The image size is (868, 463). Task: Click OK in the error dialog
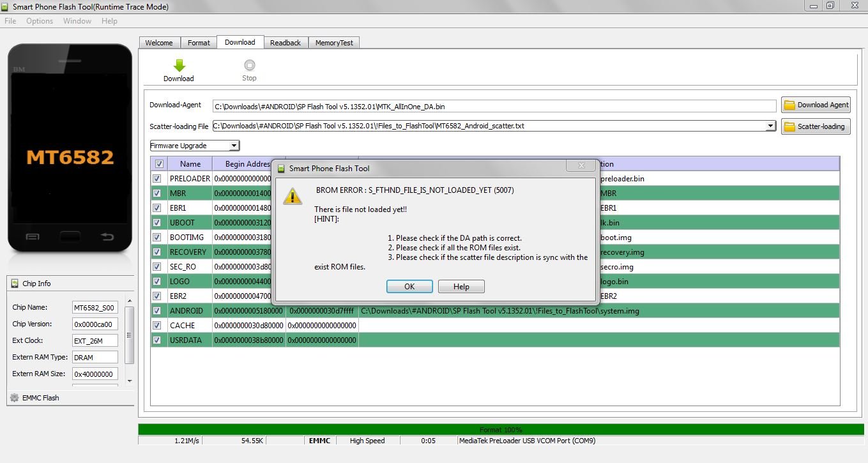(x=409, y=287)
